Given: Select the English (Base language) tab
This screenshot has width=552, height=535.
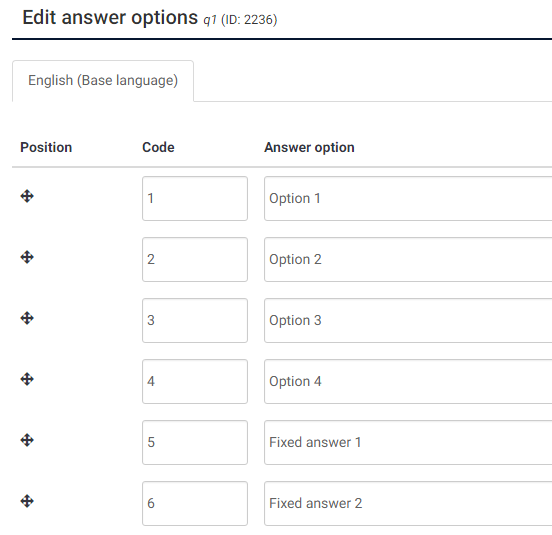Looking at the screenshot, I should 103,81.
